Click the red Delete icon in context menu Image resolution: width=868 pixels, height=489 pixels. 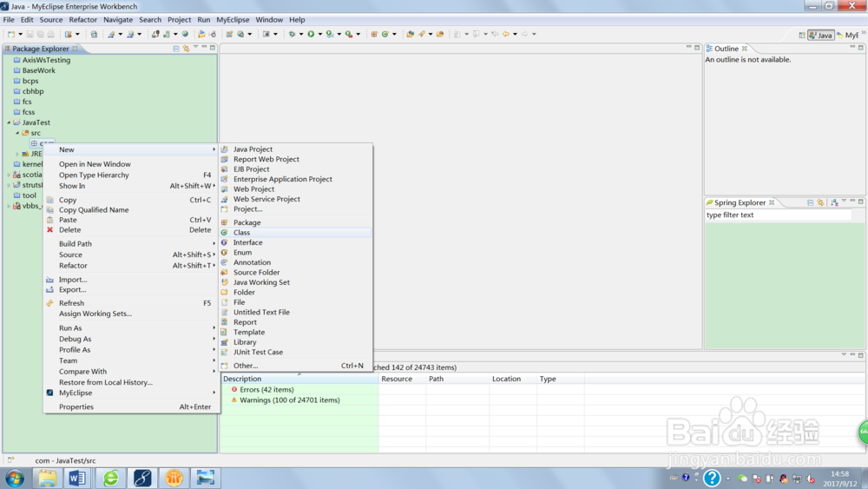pyautogui.click(x=49, y=230)
